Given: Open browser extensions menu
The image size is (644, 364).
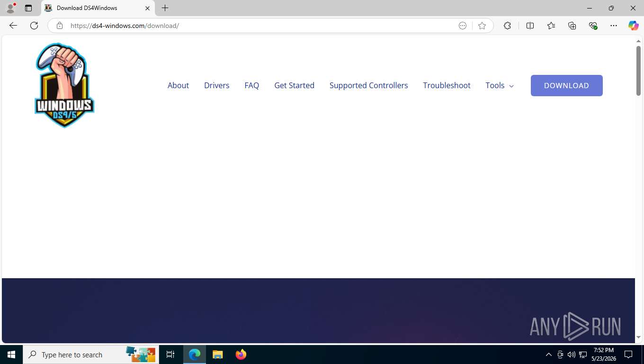Looking at the screenshot, I should tap(507, 26).
